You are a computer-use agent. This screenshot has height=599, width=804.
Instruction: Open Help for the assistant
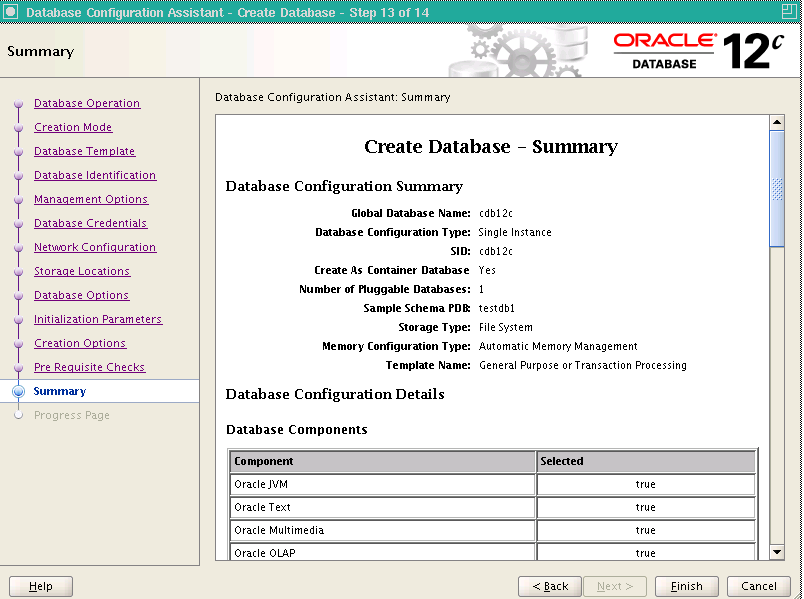click(41, 586)
